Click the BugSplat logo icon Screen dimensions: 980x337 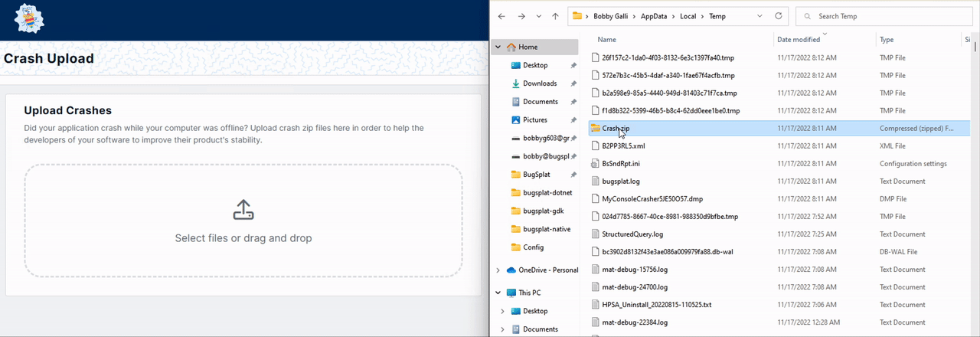[x=29, y=18]
